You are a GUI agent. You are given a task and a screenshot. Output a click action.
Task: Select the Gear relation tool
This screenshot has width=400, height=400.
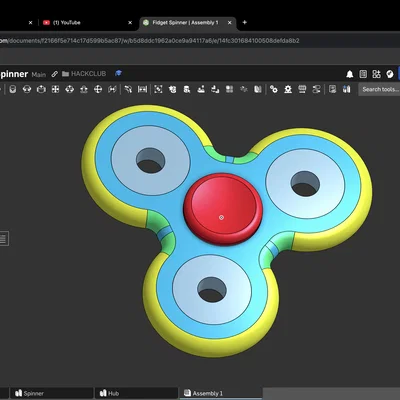click(x=274, y=89)
